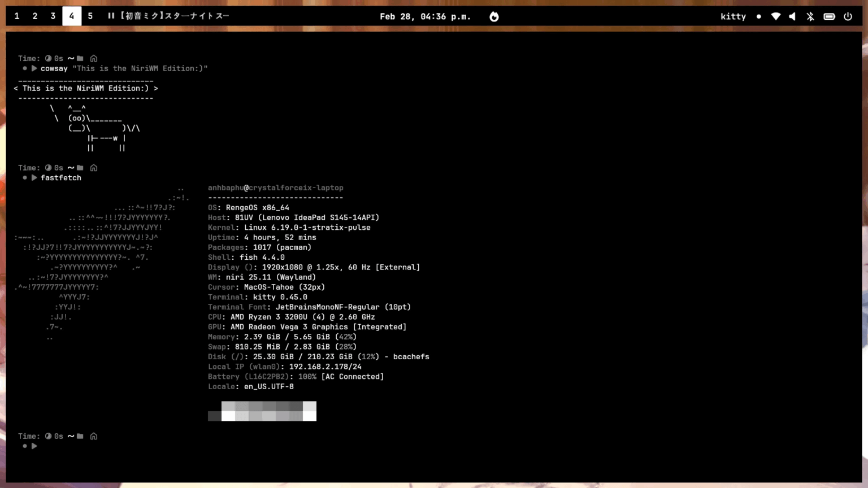Click the flame icon beside the clock

tap(494, 16)
